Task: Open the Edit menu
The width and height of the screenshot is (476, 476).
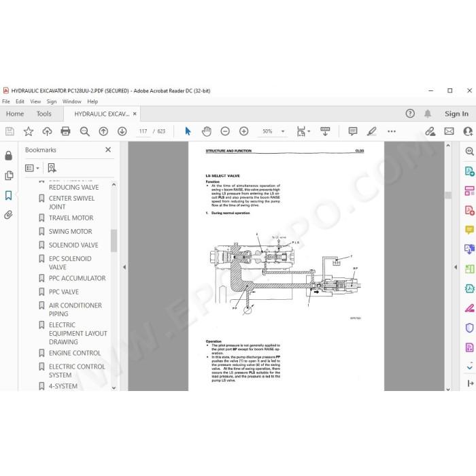Action: pyautogui.click(x=20, y=101)
